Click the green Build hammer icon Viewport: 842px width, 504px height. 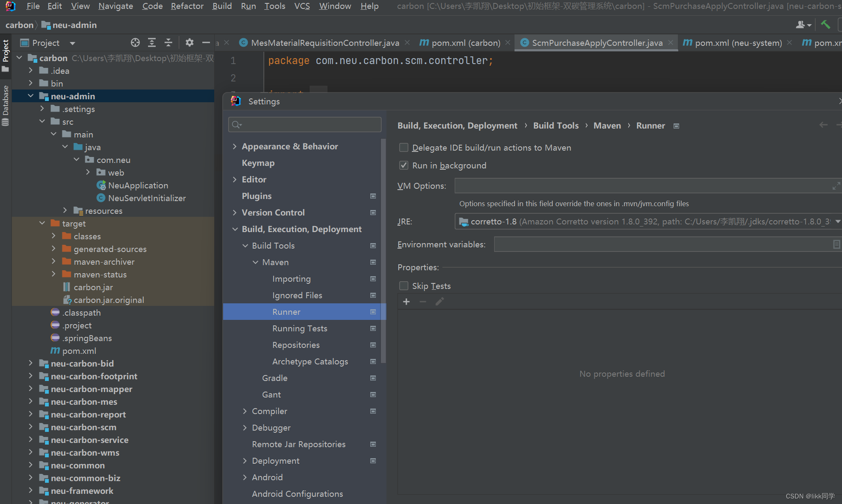click(825, 25)
